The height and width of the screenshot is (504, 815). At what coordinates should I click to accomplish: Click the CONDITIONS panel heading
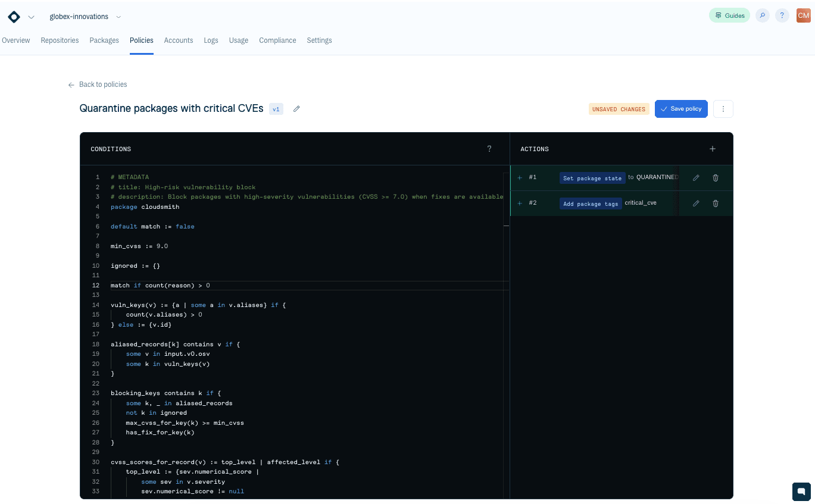pyautogui.click(x=111, y=149)
